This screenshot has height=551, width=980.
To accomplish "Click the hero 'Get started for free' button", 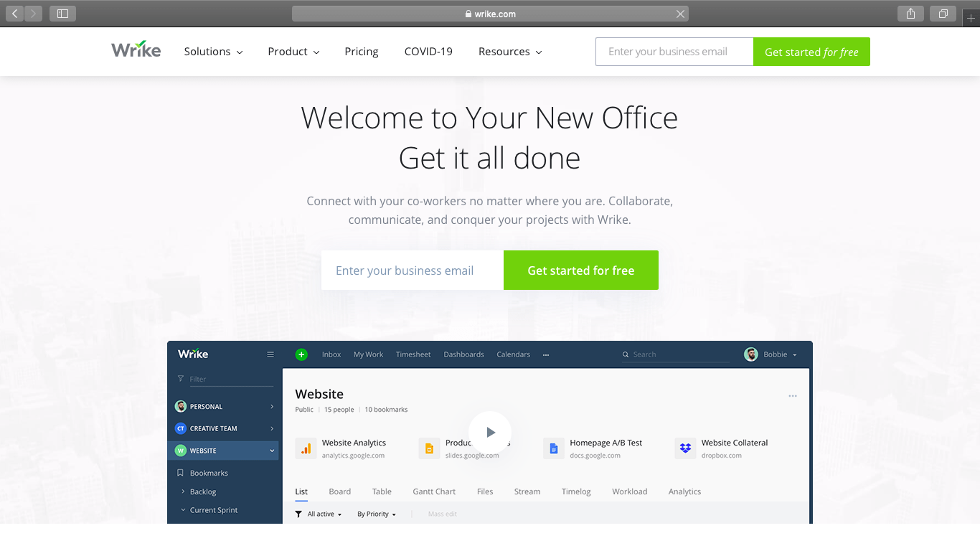I will click(581, 270).
